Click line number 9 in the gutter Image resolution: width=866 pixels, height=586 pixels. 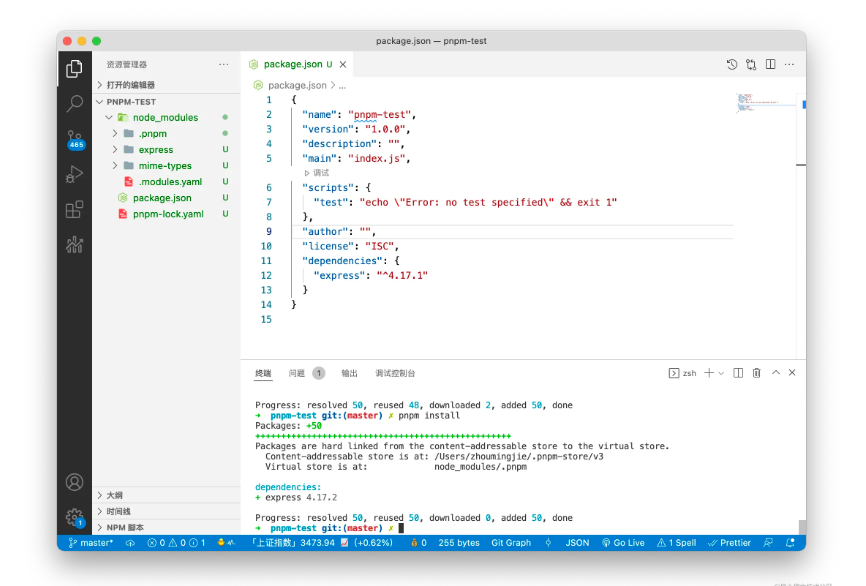click(269, 231)
